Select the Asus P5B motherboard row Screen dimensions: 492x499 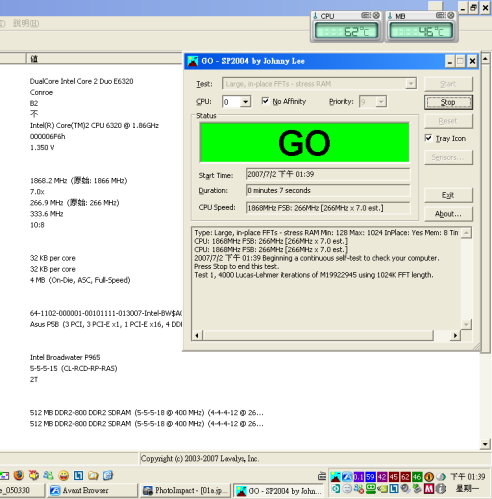pyautogui.click(x=106, y=324)
